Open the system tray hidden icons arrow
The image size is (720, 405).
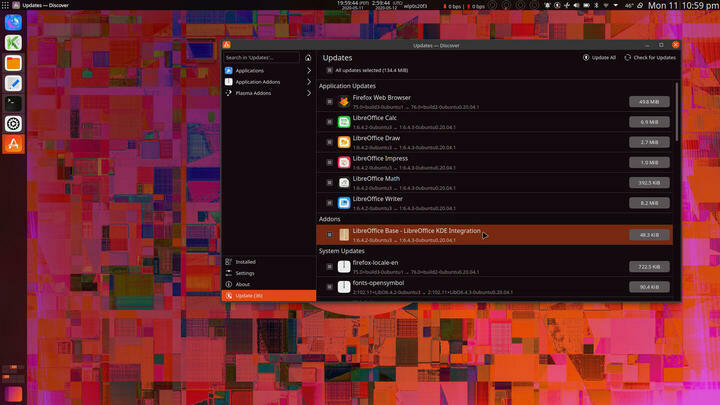[616, 6]
